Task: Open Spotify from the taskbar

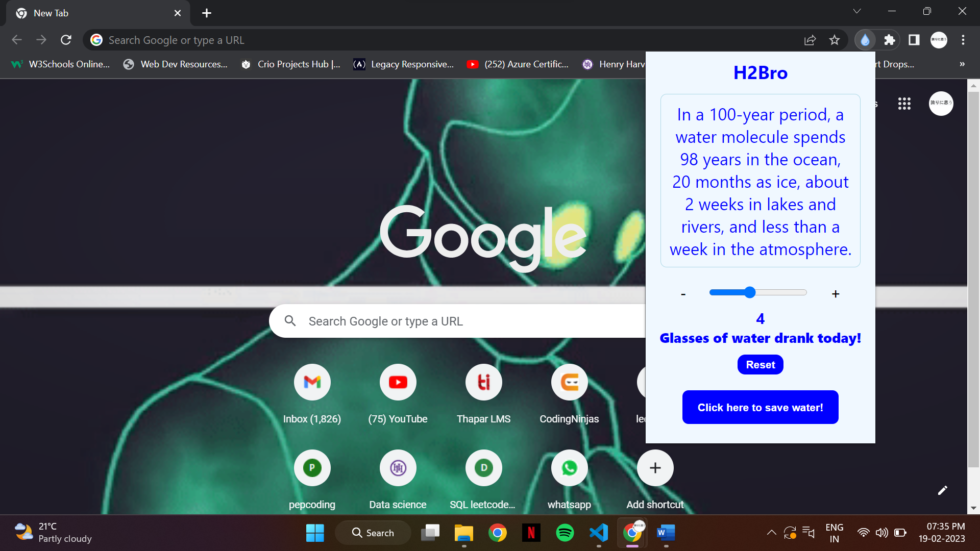Action: click(x=565, y=533)
